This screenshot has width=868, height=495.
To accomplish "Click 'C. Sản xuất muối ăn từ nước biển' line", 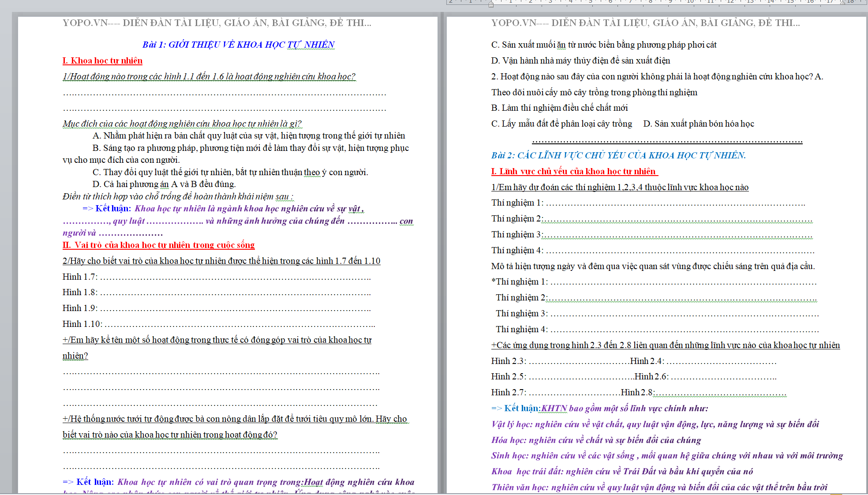I will coord(604,45).
